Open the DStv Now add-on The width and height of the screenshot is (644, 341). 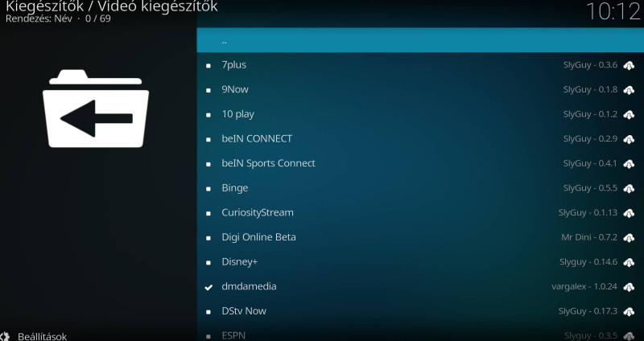click(420, 311)
